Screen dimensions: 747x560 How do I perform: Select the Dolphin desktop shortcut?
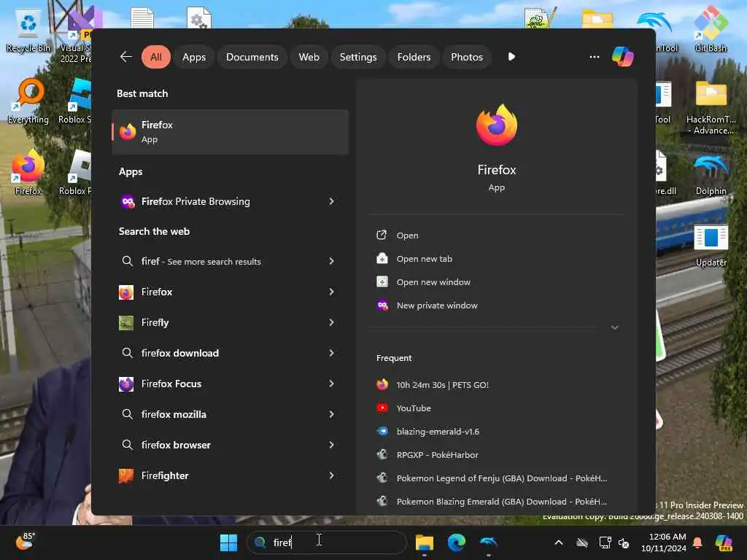[711, 175]
